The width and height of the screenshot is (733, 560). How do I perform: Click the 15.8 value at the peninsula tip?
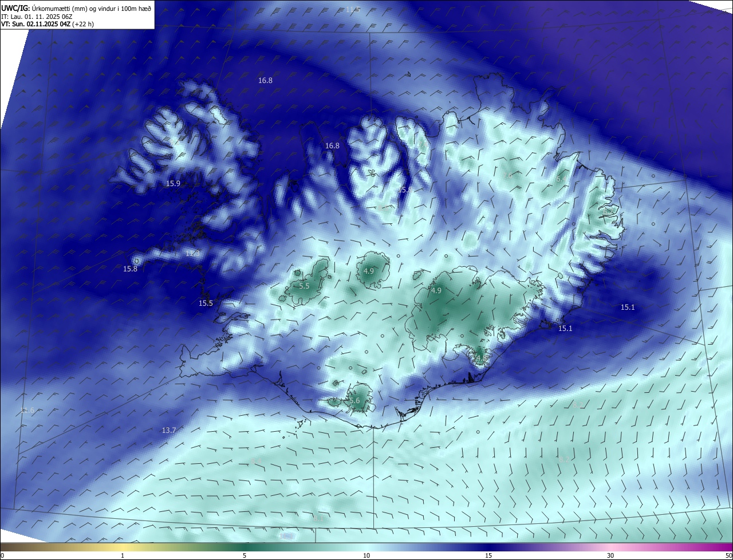tap(131, 269)
